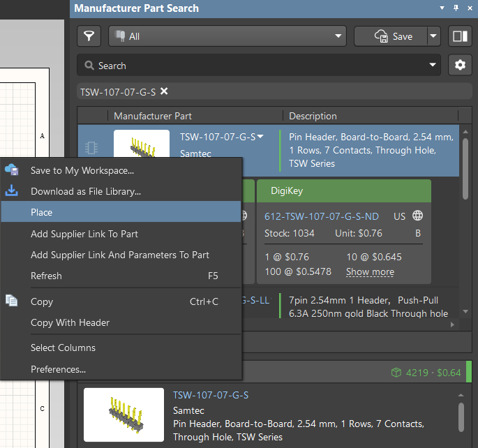Image resolution: width=478 pixels, height=448 pixels.
Task: Click horizontal scroll right arrow
Action: click(x=452, y=324)
